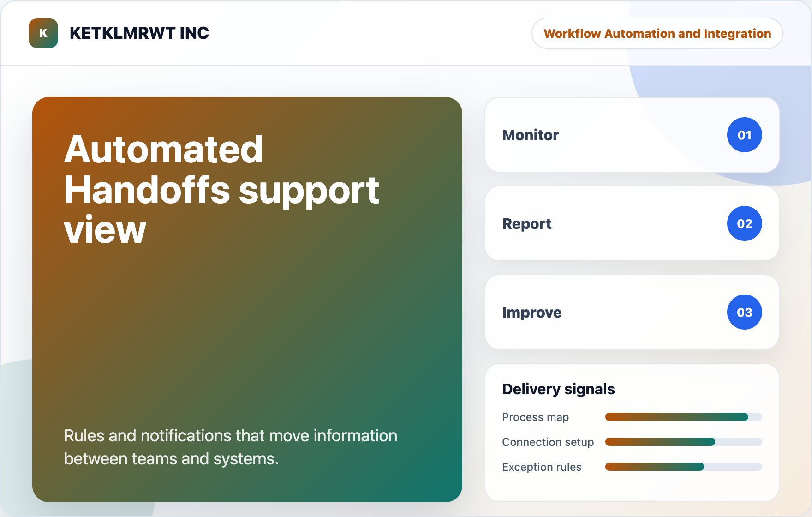The image size is (812, 517).
Task: Open the Workflow Automation and Integration pill
Action: click(x=657, y=33)
